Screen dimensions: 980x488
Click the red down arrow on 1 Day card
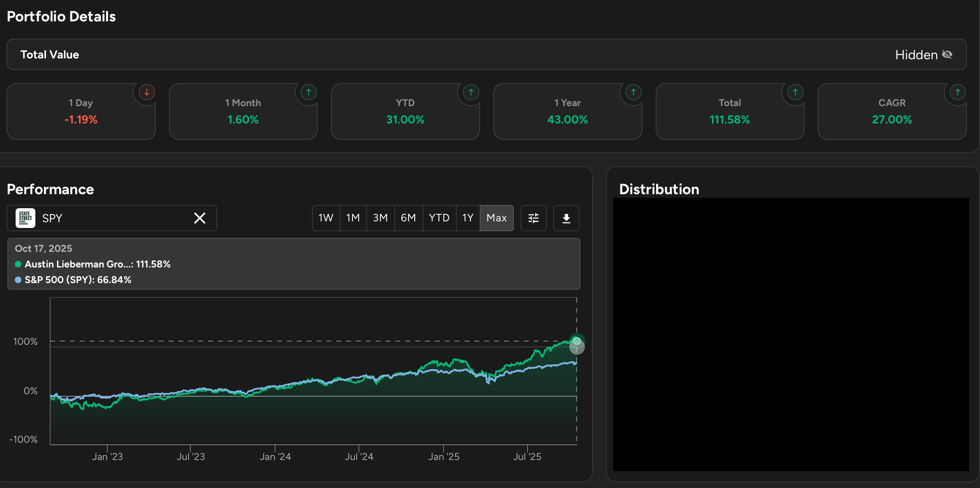146,92
